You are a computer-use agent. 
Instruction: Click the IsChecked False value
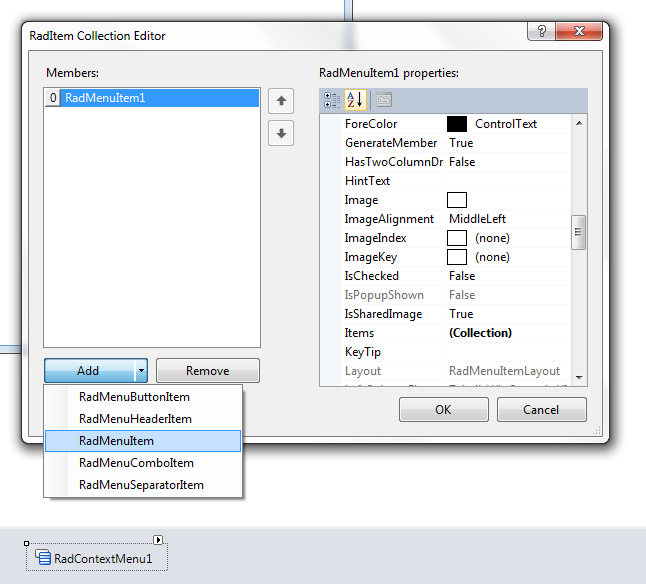point(462,276)
